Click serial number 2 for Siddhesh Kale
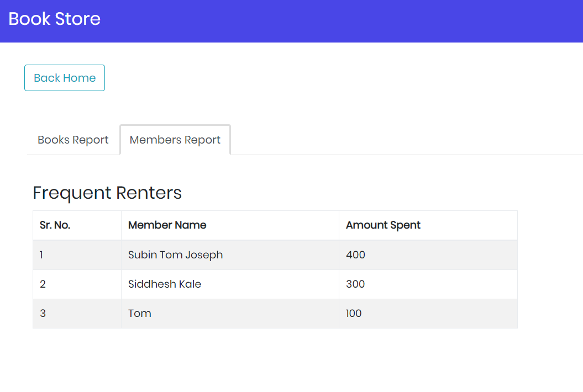 click(43, 284)
